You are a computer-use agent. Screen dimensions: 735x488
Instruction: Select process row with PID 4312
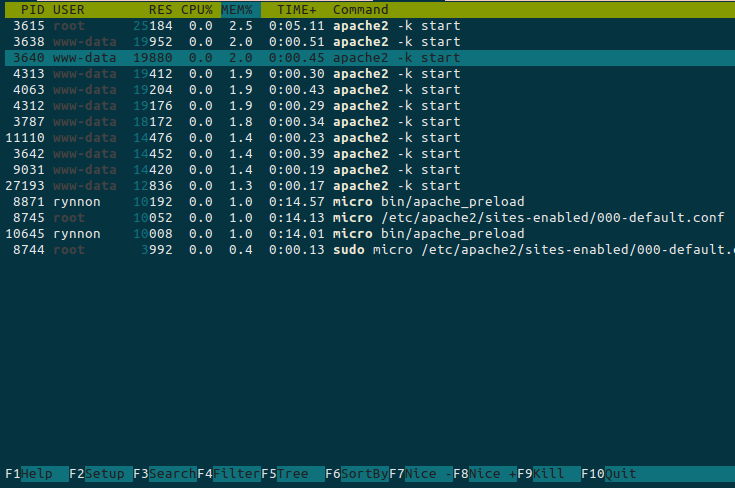coord(370,105)
